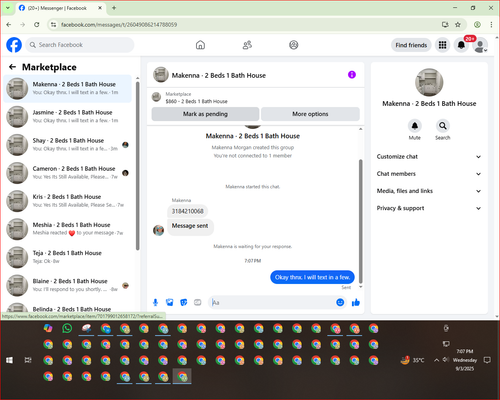
Task: Open WhatsApp from the taskbar
Action: (67, 328)
